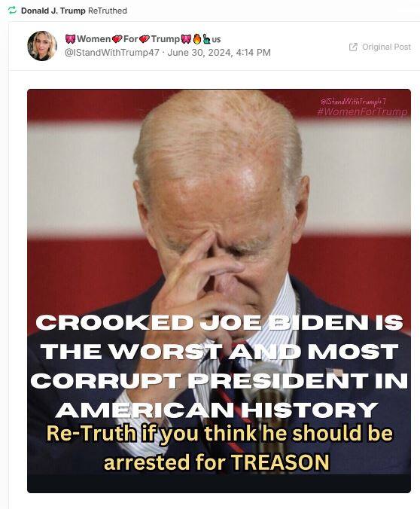The width and height of the screenshot is (420, 509).
Task: Open the external-link icon beside Original Post
Action: (x=353, y=47)
